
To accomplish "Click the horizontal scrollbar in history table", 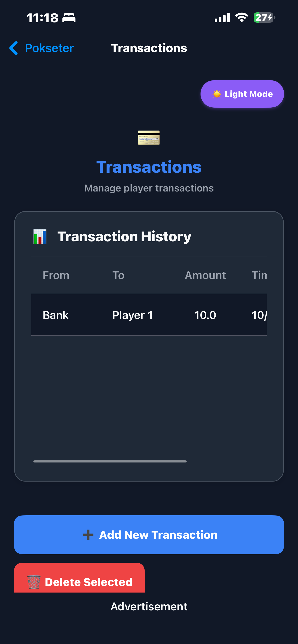I will (110, 461).
